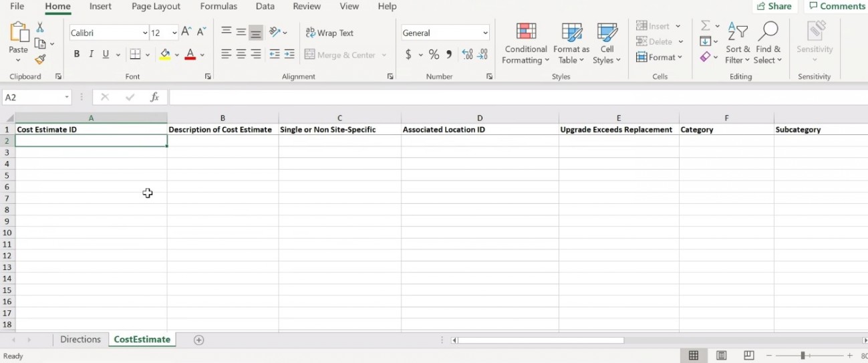Open the Format as Table gallery
This screenshot has height=363, width=868.
(x=571, y=44)
